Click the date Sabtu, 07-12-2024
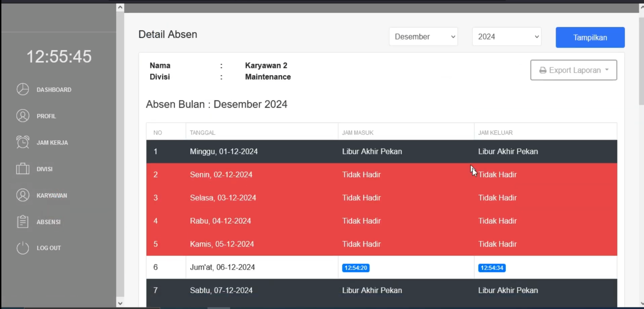The height and width of the screenshot is (309, 644). tap(221, 290)
